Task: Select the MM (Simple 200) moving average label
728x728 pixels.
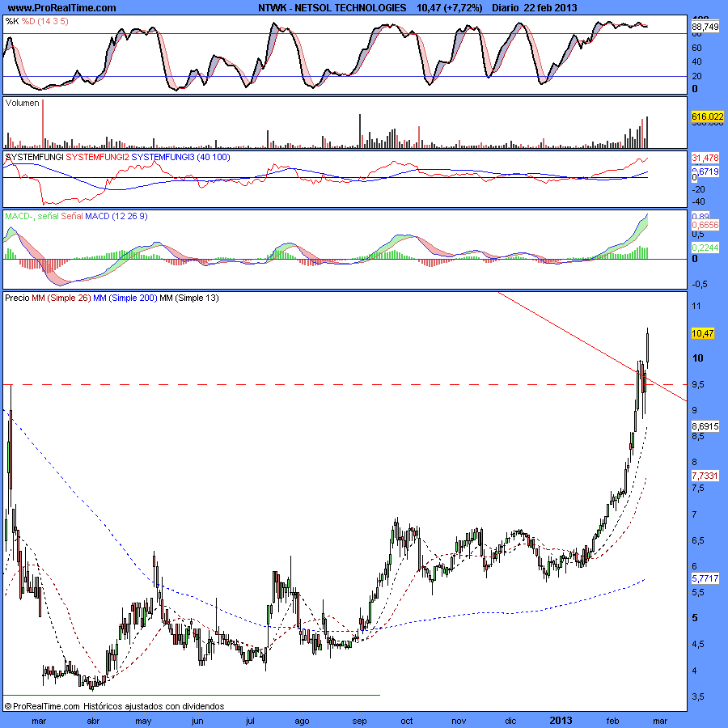Action: click(125, 298)
